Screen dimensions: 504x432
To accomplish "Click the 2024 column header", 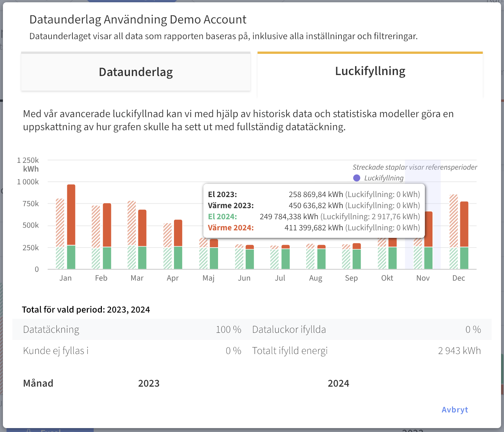I will [x=338, y=383].
